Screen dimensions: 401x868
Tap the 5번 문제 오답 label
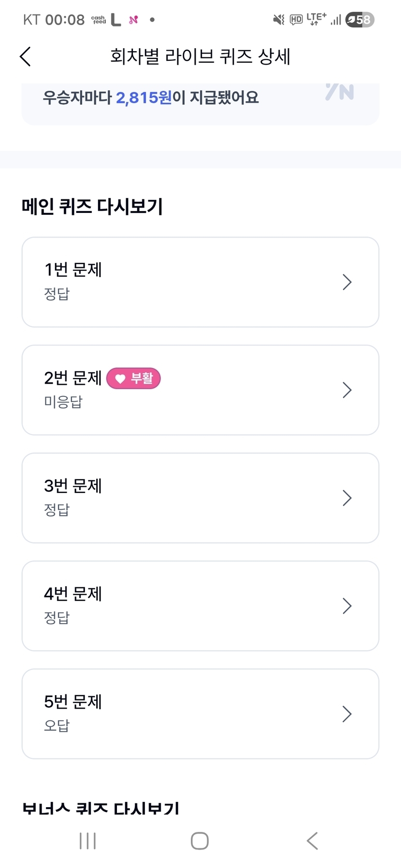click(57, 725)
